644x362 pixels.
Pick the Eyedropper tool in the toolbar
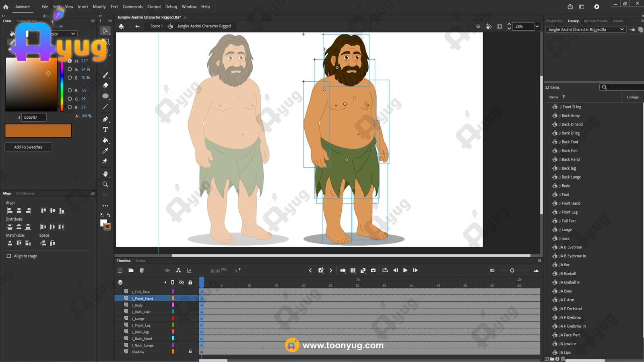tap(105, 151)
